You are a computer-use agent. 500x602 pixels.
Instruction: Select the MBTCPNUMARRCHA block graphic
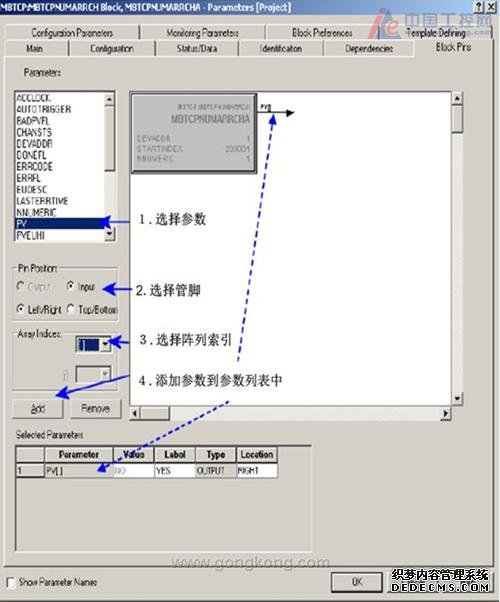click(x=194, y=133)
